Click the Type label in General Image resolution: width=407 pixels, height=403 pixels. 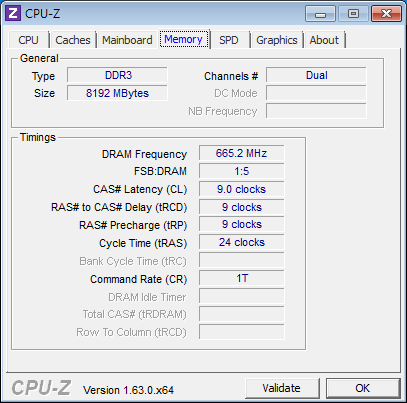coord(43,77)
